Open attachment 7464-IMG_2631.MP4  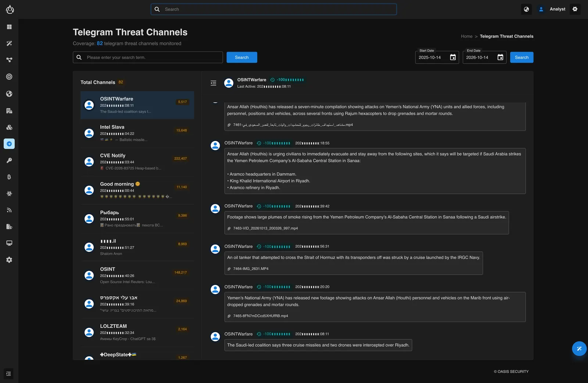(x=251, y=269)
